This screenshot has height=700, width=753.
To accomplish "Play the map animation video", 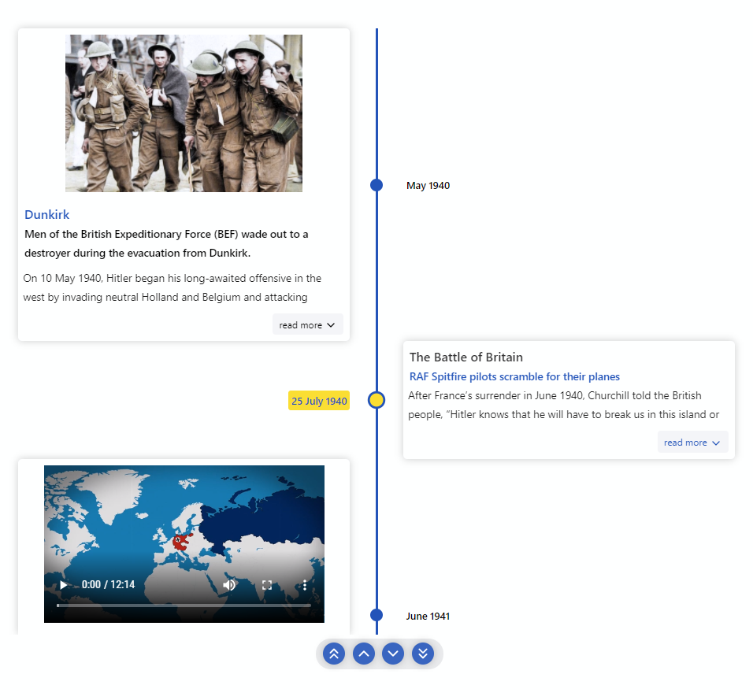I will [x=63, y=585].
